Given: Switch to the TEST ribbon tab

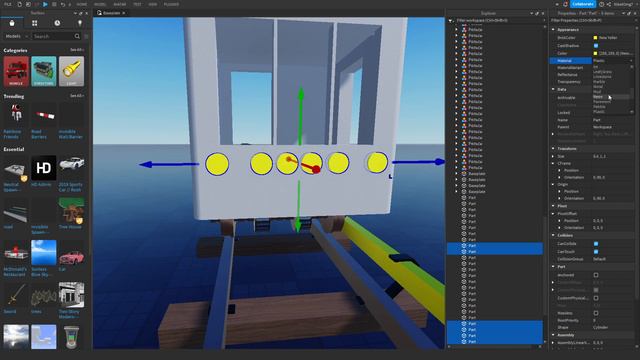Looking at the screenshot, I should 137,4.
